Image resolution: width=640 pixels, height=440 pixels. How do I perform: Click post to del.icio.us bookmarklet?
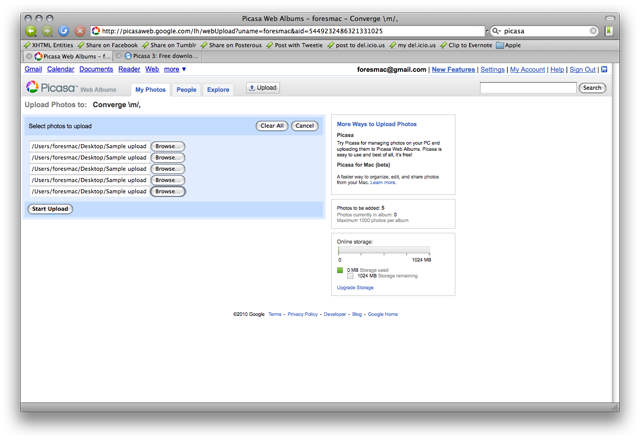point(356,45)
